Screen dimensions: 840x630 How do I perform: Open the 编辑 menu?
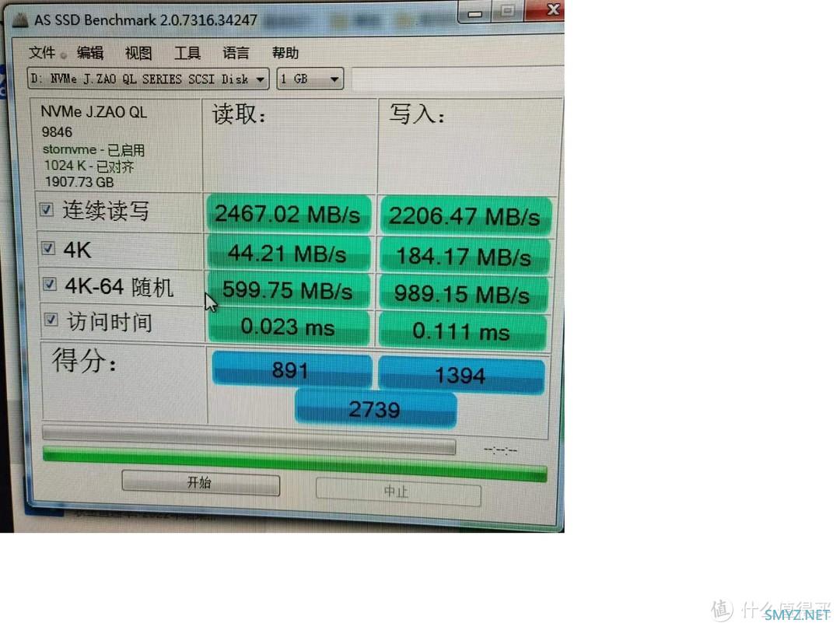pyautogui.click(x=89, y=53)
